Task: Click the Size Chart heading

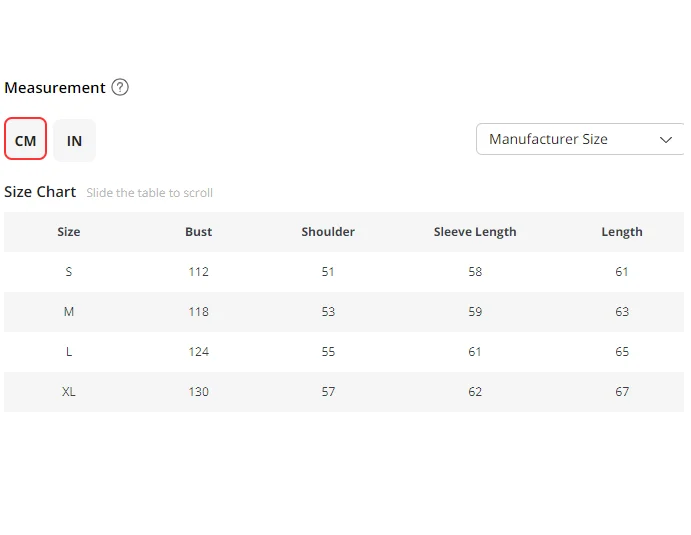Action: pos(40,192)
